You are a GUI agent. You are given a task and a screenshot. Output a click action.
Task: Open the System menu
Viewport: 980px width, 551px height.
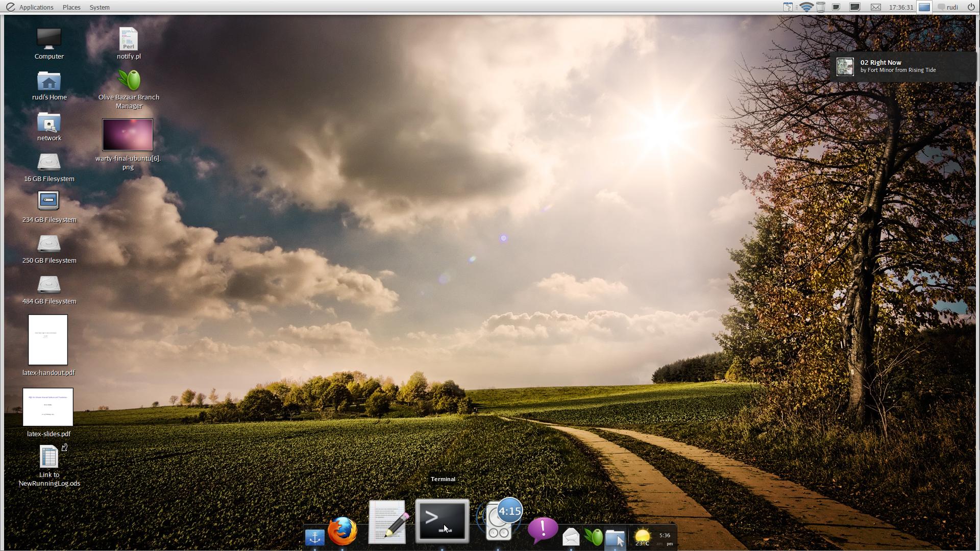(x=99, y=7)
